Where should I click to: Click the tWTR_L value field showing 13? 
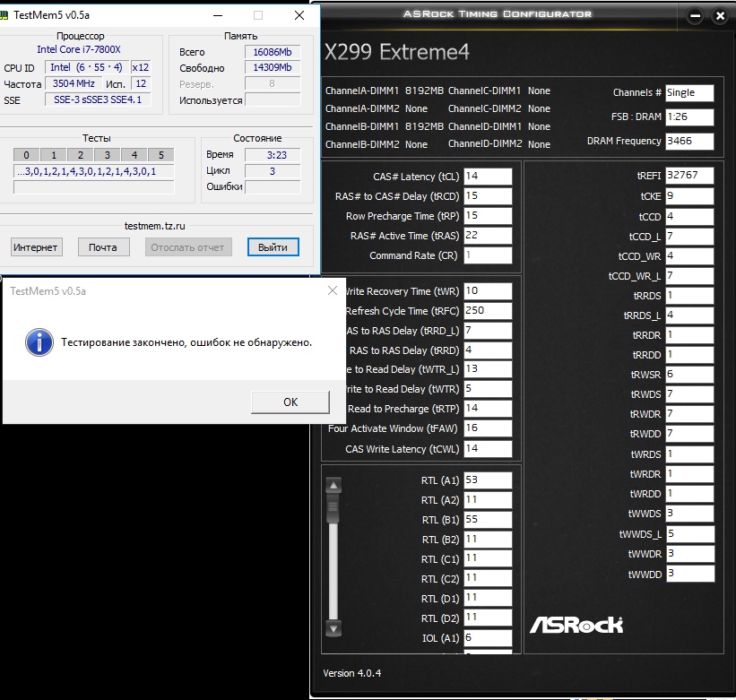[488, 369]
